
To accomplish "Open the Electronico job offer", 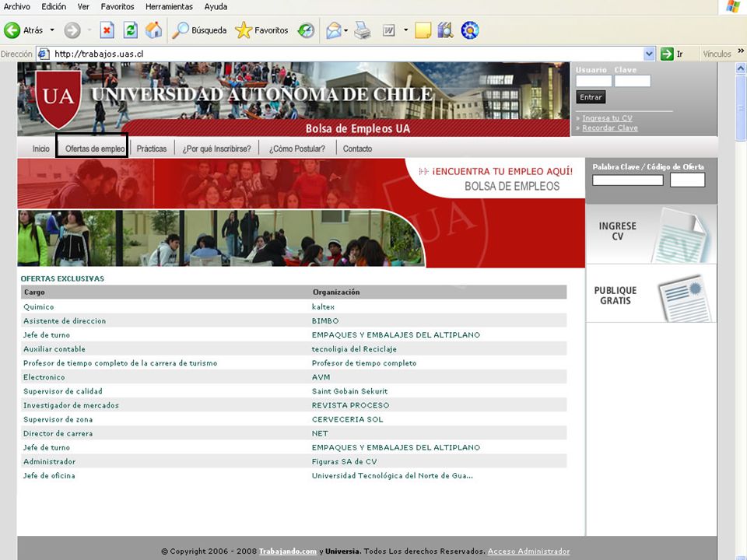I will [44, 377].
